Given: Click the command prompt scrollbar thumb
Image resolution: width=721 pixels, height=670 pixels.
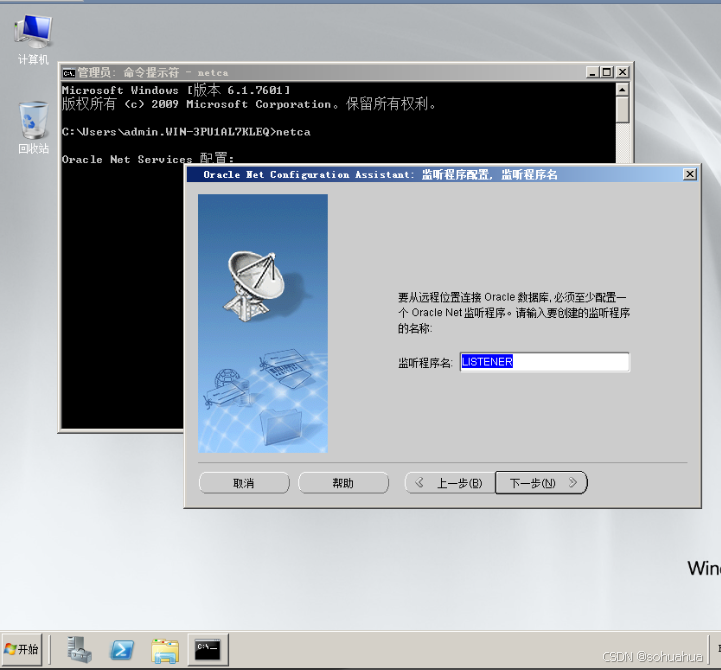Looking at the screenshot, I should pyautogui.click(x=622, y=110).
